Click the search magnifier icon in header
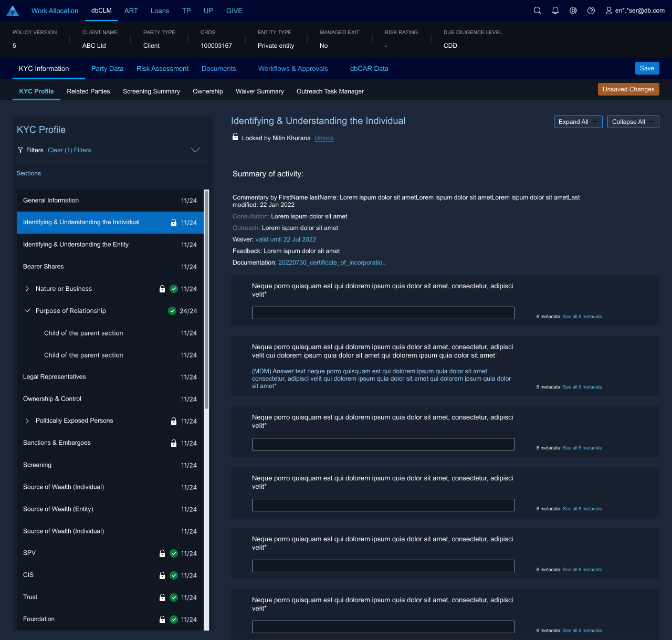672x640 pixels. click(537, 11)
